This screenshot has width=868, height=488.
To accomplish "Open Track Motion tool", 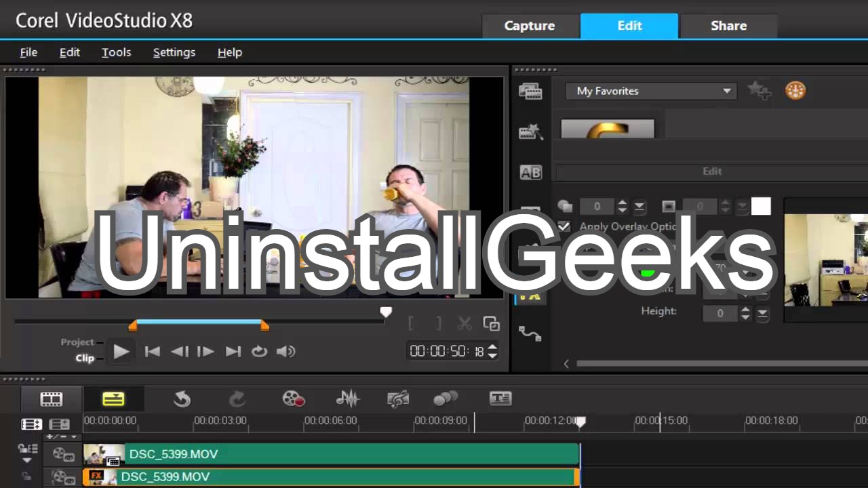I will click(x=445, y=399).
